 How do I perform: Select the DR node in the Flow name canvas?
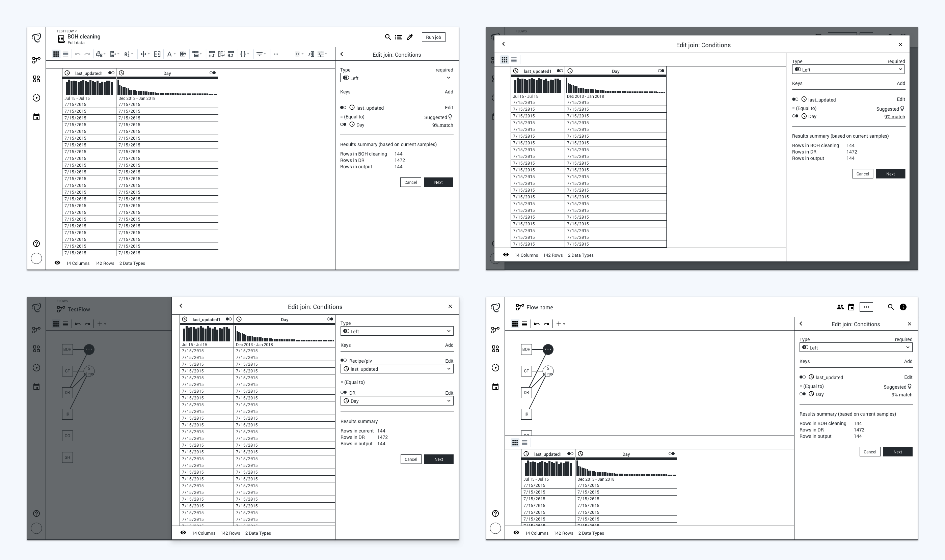[526, 392]
